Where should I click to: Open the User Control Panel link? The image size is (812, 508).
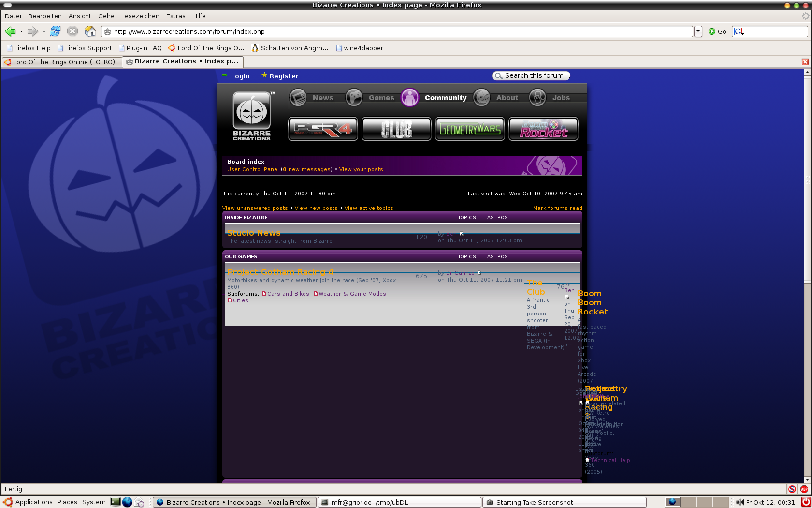(253, 169)
